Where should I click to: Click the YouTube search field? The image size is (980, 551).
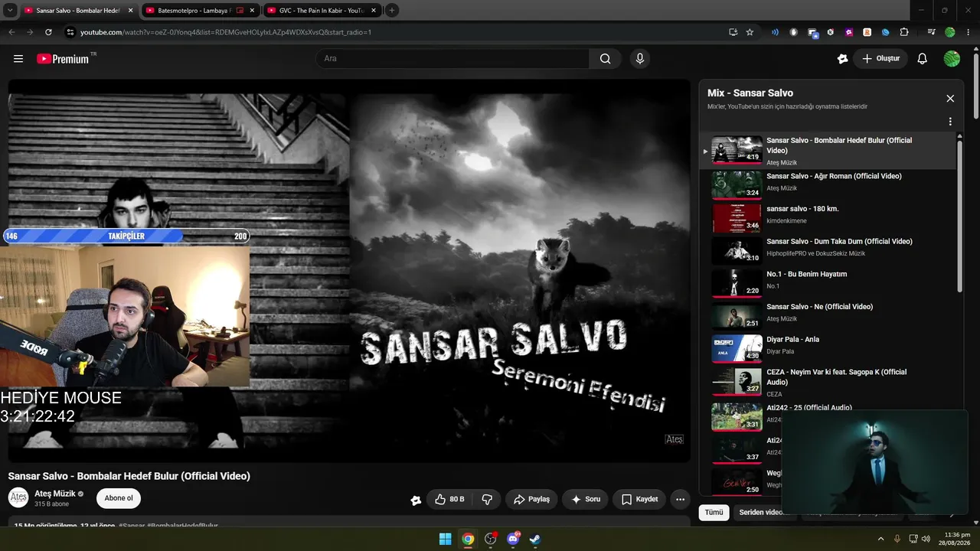[x=452, y=59]
